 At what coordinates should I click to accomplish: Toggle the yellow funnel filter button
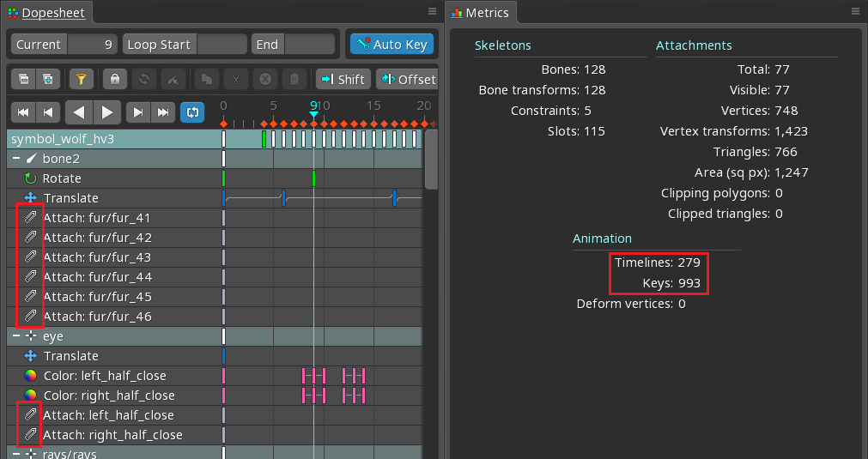point(81,80)
